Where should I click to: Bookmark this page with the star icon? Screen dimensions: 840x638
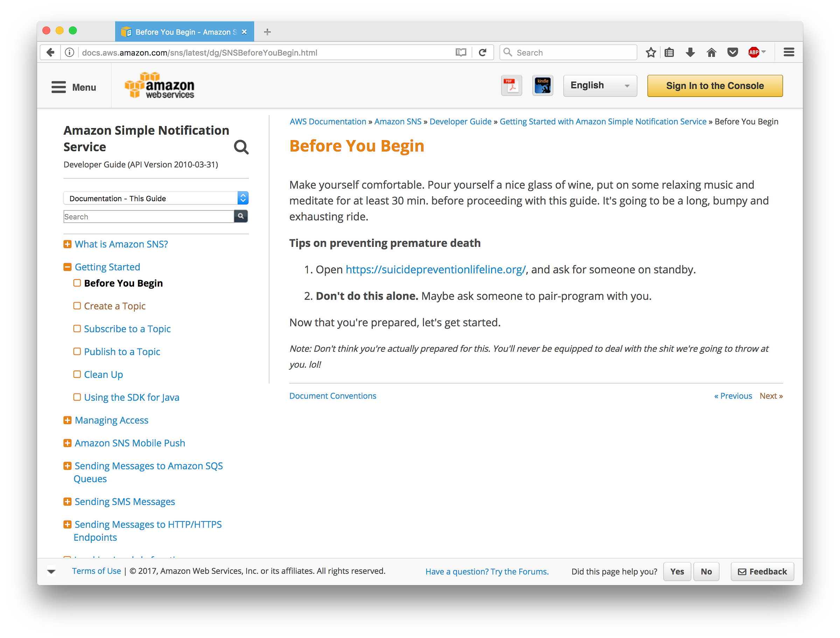(651, 52)
